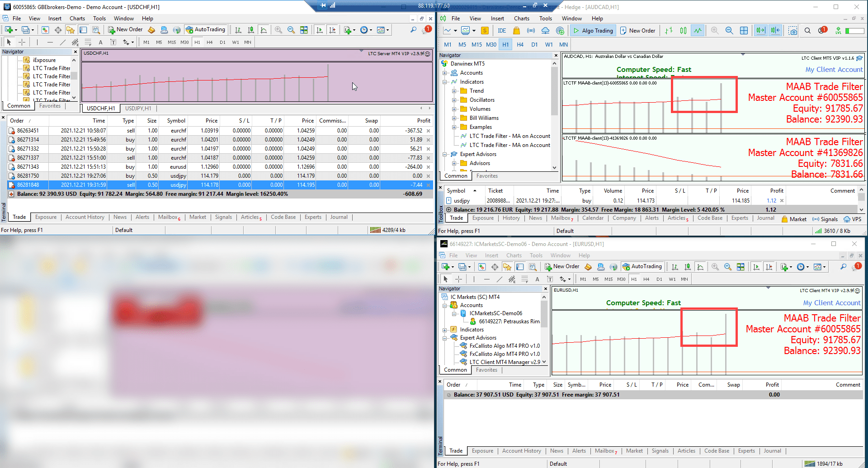Image resolution: width=868 pixels, height=468 pixels.
Task: Toggle chart auto scroll in MT5 toolbar
Action: [761, 31]
